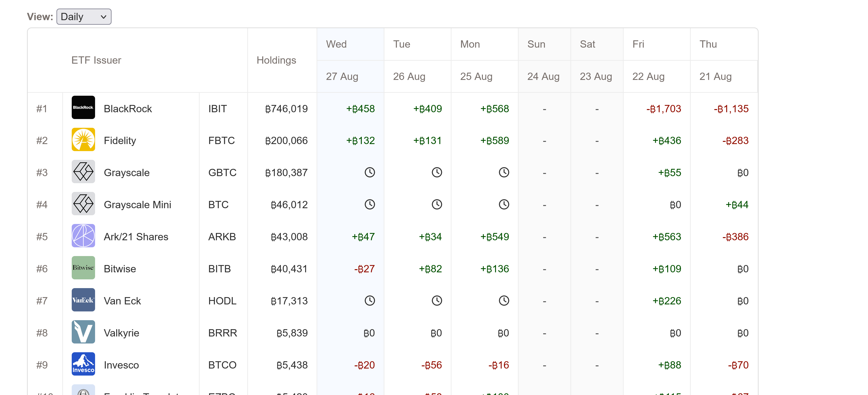Open the IBIT ticker link

click(217, 109)
